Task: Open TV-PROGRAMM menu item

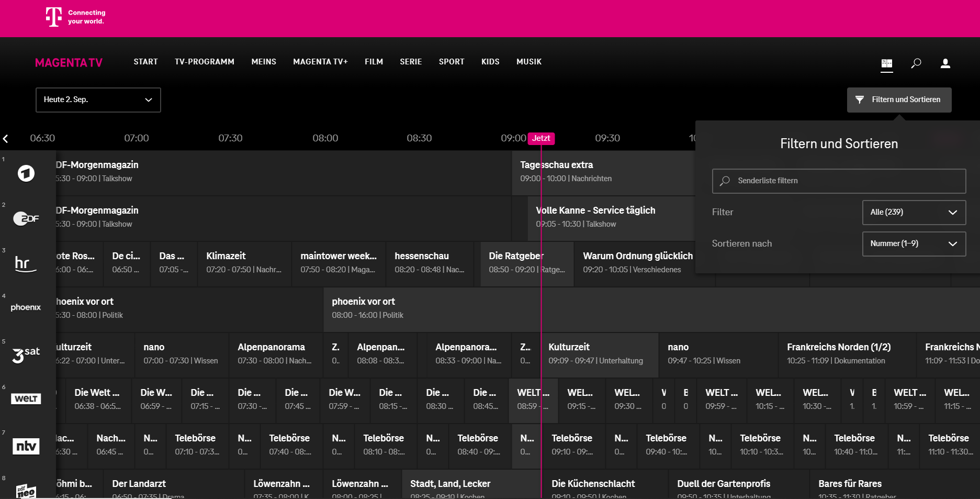Action: coord(205,62)
